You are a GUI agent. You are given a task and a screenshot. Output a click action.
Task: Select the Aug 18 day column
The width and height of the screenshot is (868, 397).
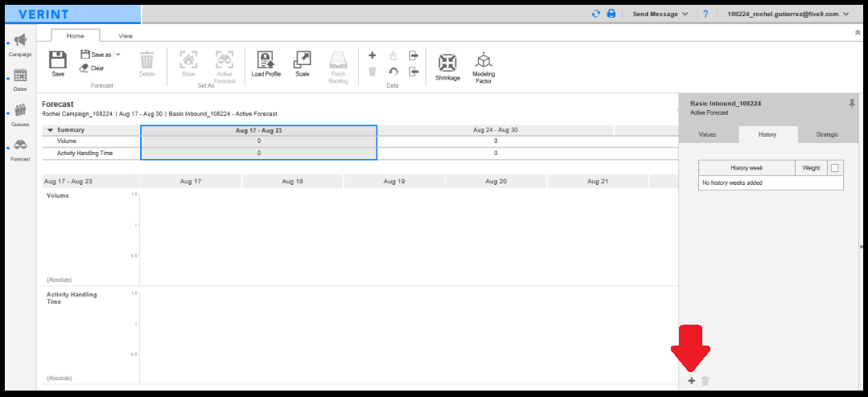pos(292,182)
